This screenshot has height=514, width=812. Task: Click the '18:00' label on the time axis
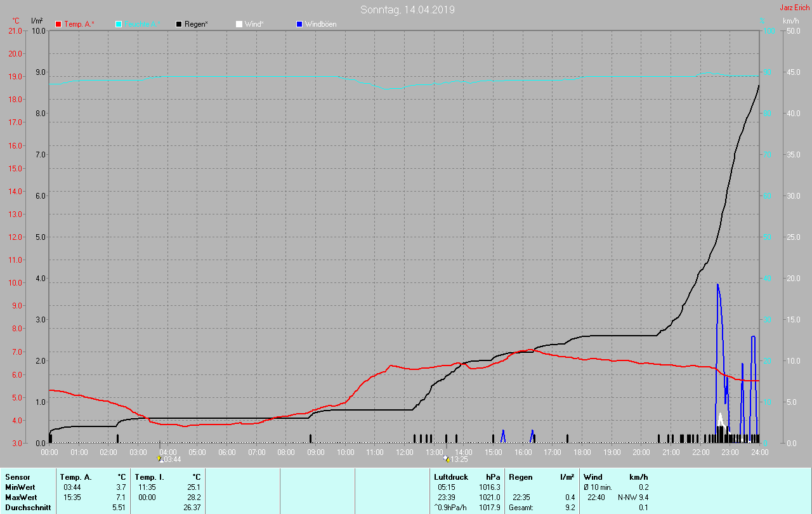pyautogui.click(x=582, y=452)
